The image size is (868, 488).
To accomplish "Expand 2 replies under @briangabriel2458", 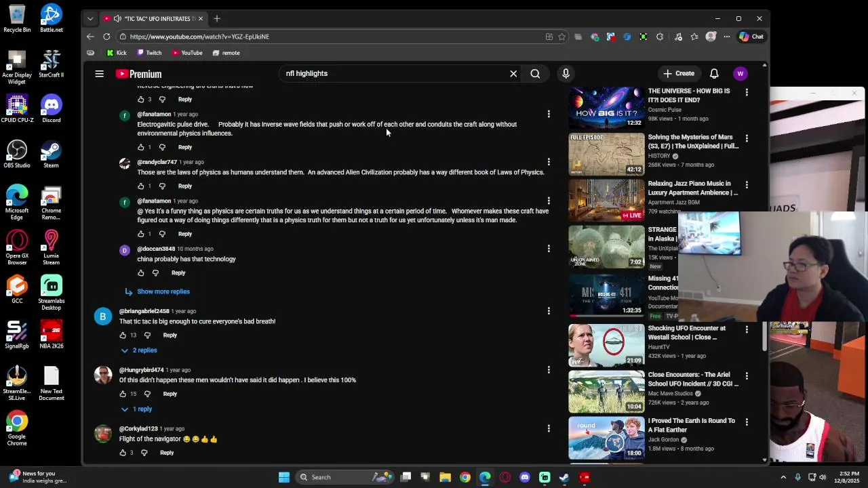I will [x=139, y=350].
